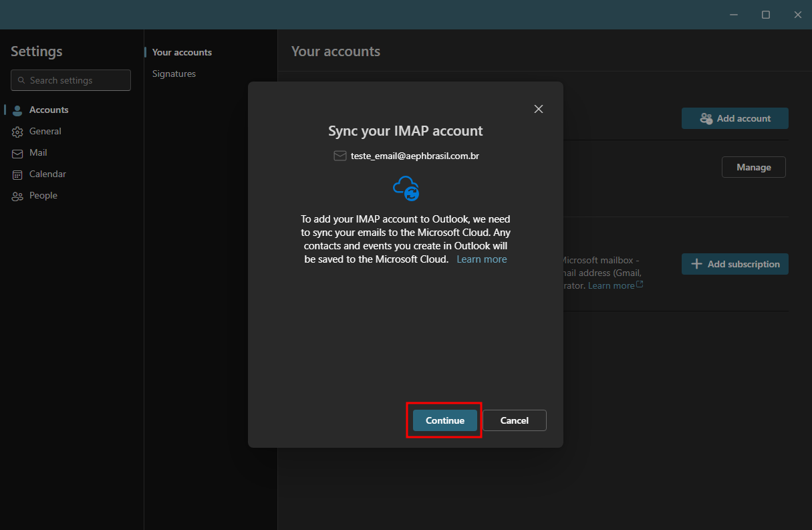Cancel the IMAP sync dialog
This screenshot has height=530, width=812.
click(515, 420)
